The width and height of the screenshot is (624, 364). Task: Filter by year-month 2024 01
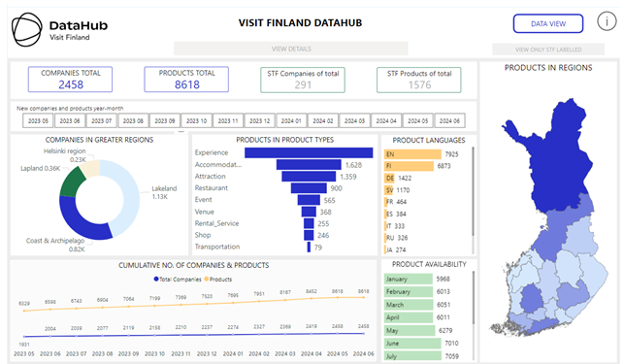tap(291, 120)
